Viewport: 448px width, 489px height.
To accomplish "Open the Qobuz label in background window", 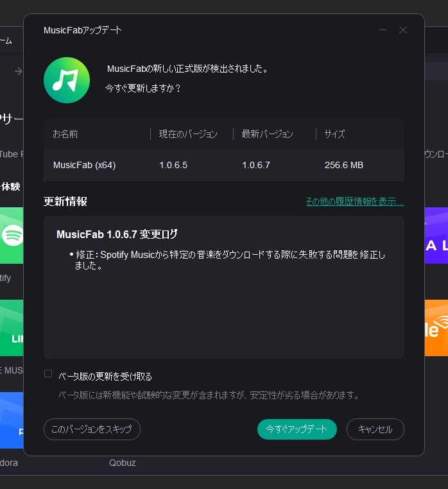I will pyautogui.click(x=123, y=463).
